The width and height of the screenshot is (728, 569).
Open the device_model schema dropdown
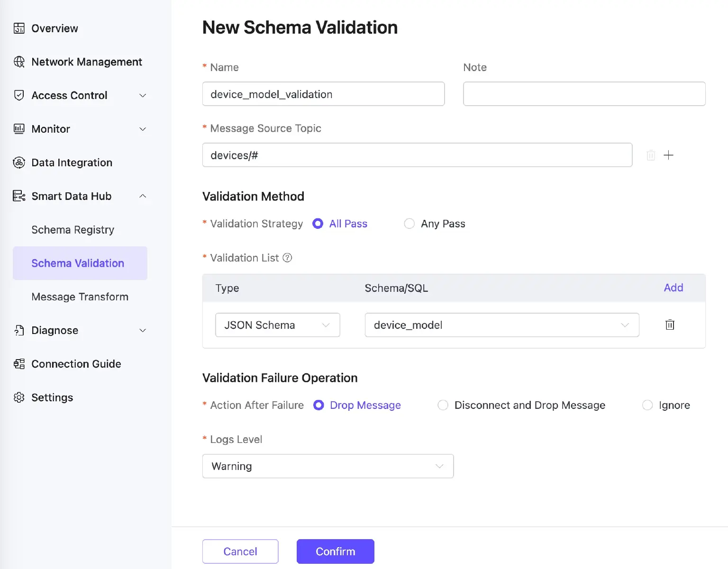coord(502,325)
